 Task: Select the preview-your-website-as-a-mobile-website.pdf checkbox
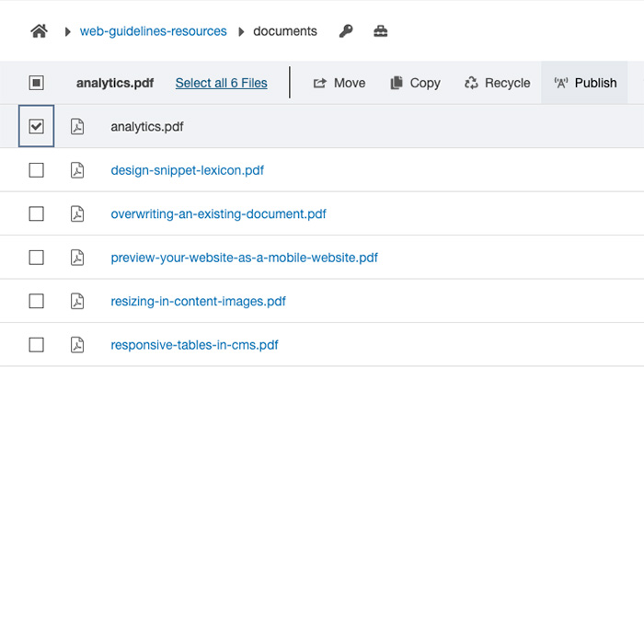pos(36,258)
